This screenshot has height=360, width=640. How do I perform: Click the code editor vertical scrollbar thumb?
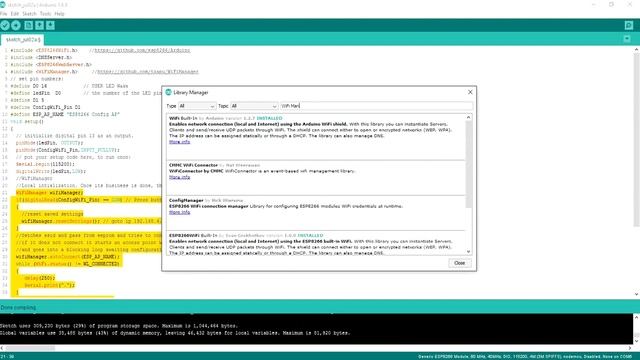636,140
